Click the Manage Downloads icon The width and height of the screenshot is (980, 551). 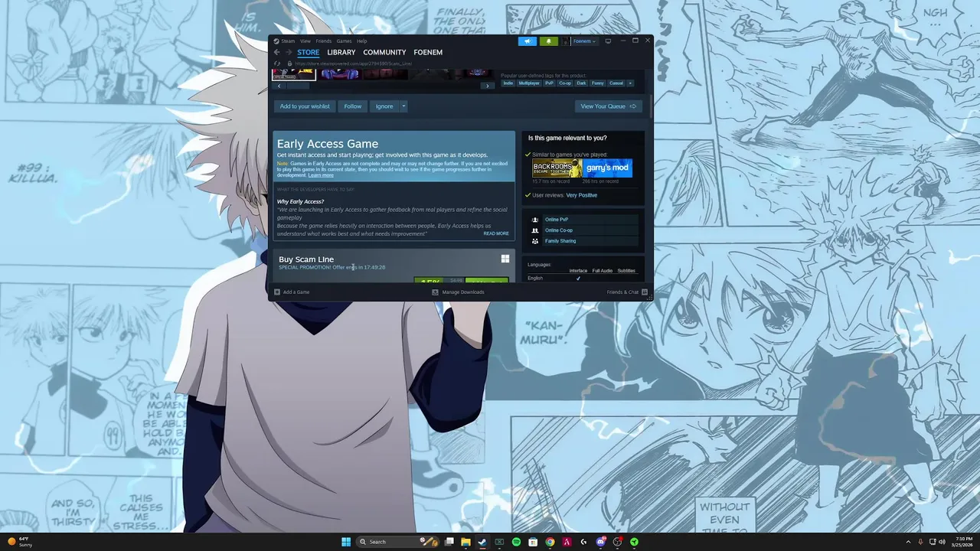coord(435,292)
